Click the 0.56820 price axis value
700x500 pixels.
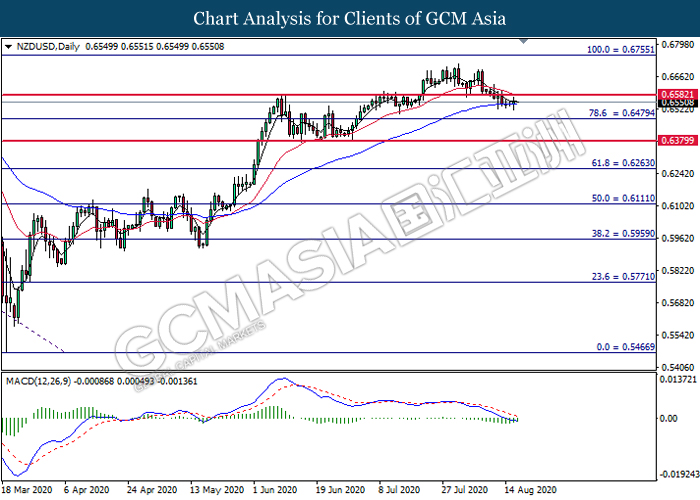678,303
